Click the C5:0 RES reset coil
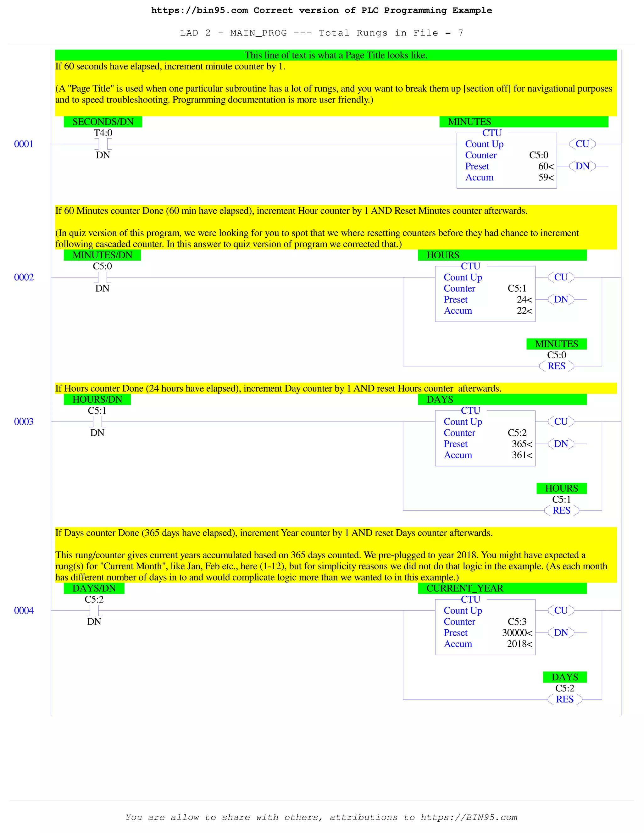 tap(557, 366)
